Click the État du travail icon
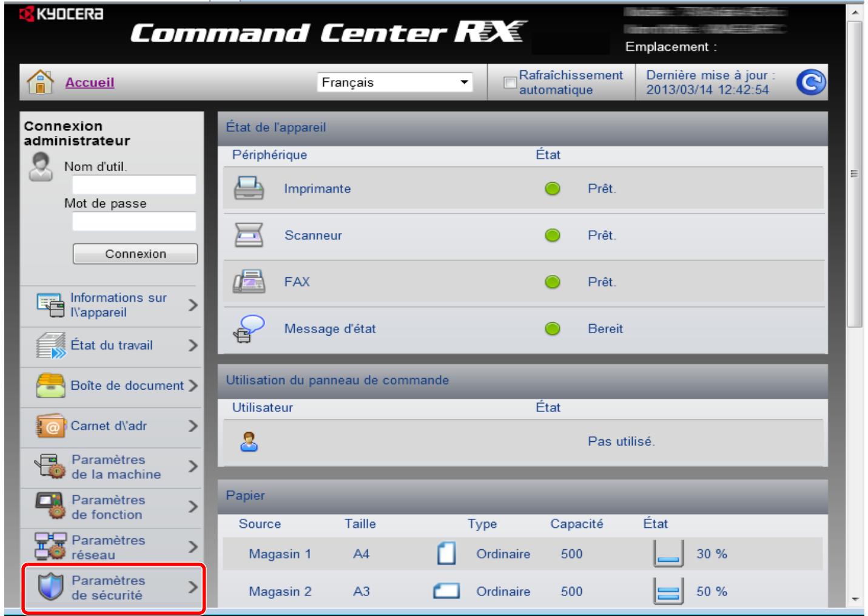This screenshot has height=616, width=868. tap(50, 345)
